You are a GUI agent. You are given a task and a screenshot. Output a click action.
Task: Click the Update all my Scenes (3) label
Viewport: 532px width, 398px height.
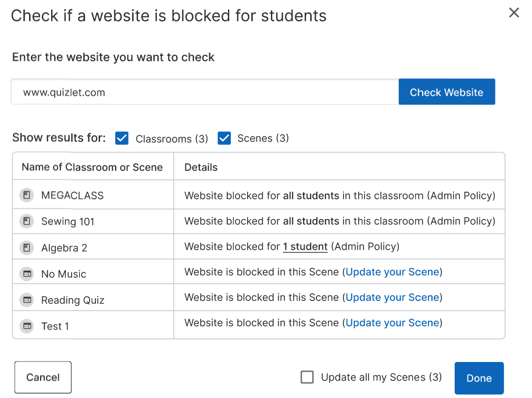tap(381, 377)
